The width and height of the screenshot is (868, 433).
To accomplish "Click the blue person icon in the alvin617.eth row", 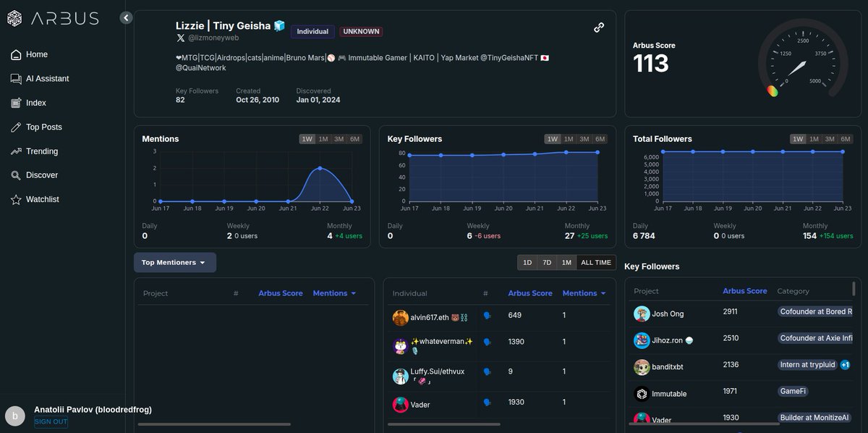I will pyautogui.click(x=487, y=316).
